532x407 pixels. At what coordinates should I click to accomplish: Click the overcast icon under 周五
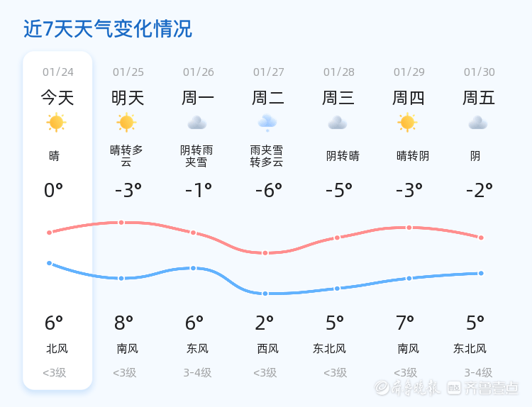478,123
